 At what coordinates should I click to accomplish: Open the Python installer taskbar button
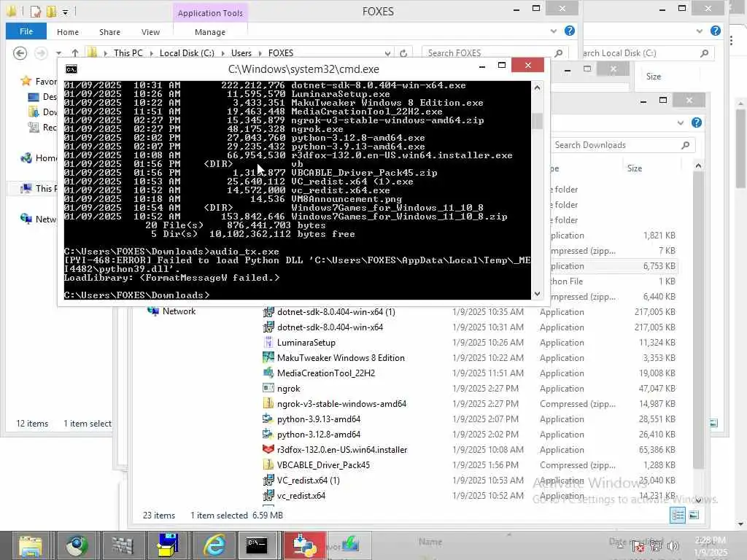[305, 545]
